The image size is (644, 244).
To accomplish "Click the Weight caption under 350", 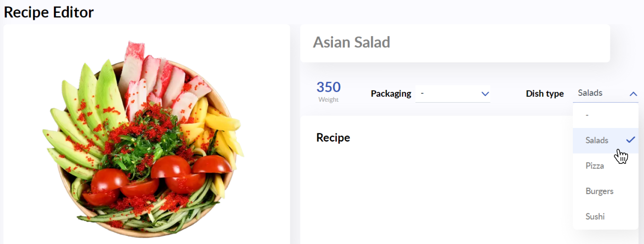I will (x=328, y=100).
